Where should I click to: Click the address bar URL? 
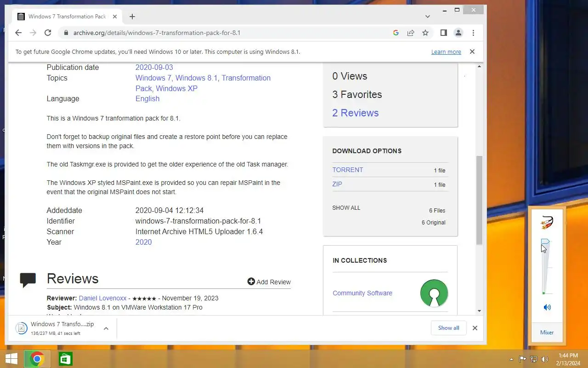pos(157,33)
